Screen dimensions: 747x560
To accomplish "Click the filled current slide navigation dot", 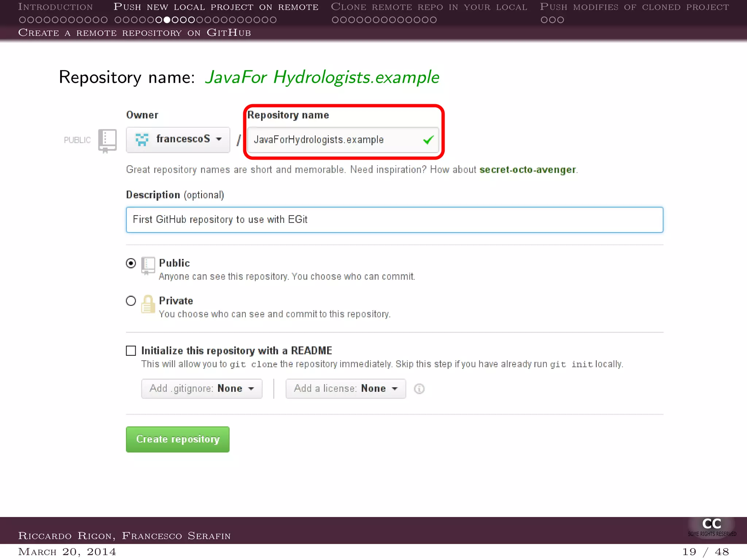I will coord(167,20).
